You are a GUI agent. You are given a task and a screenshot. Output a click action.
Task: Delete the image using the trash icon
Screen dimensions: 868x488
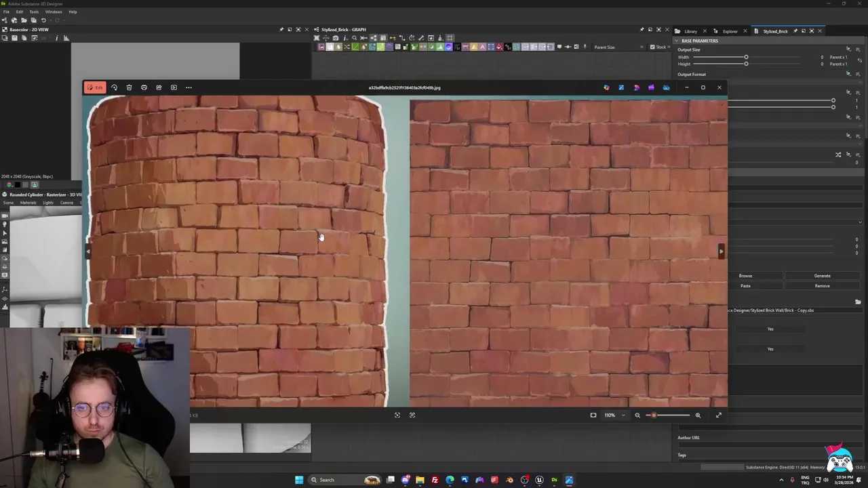pyautogui.click(x=129, y=87)
